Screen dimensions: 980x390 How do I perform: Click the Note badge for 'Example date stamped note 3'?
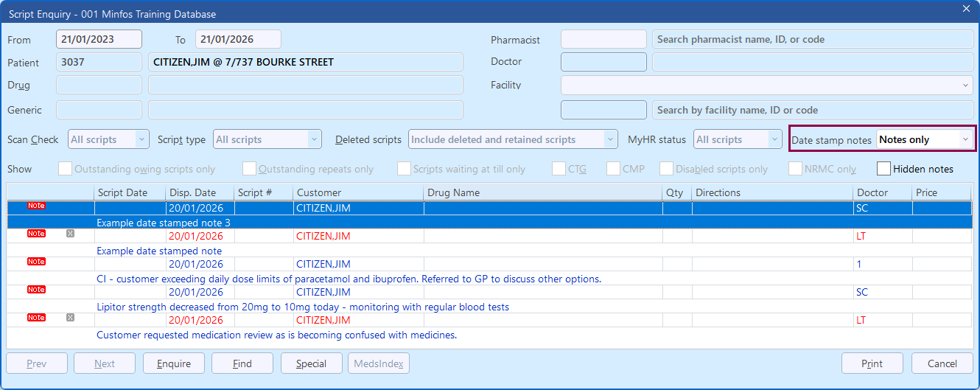click(36, 206)
